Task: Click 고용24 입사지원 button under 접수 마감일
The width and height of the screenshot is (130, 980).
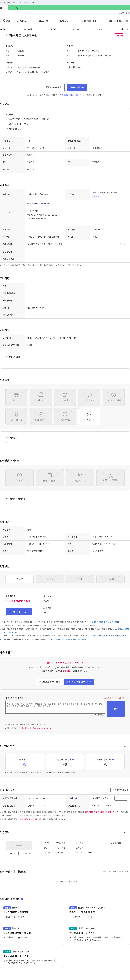Action: pos(19,612)
